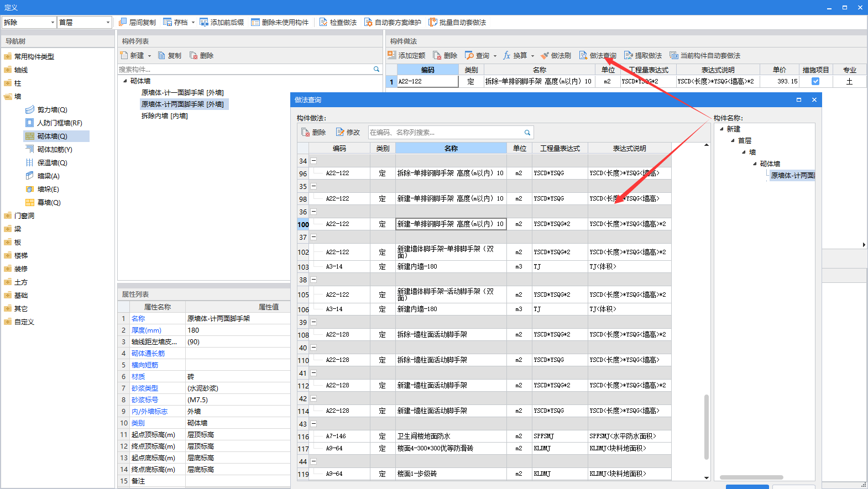The width and height of the screenshot is (868, 489).
Task: Select row 100 新建-单排钢脚手架 name cell
Action: 451,224
